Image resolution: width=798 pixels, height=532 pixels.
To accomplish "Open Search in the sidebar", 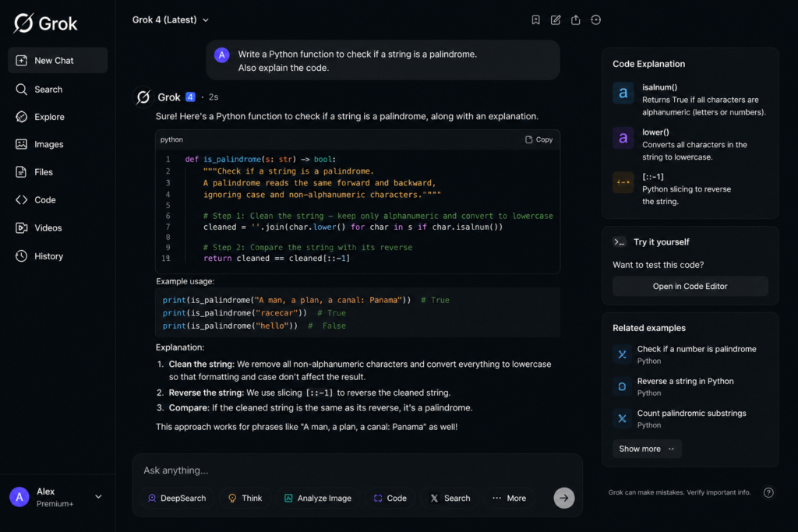I will point(39,90).
